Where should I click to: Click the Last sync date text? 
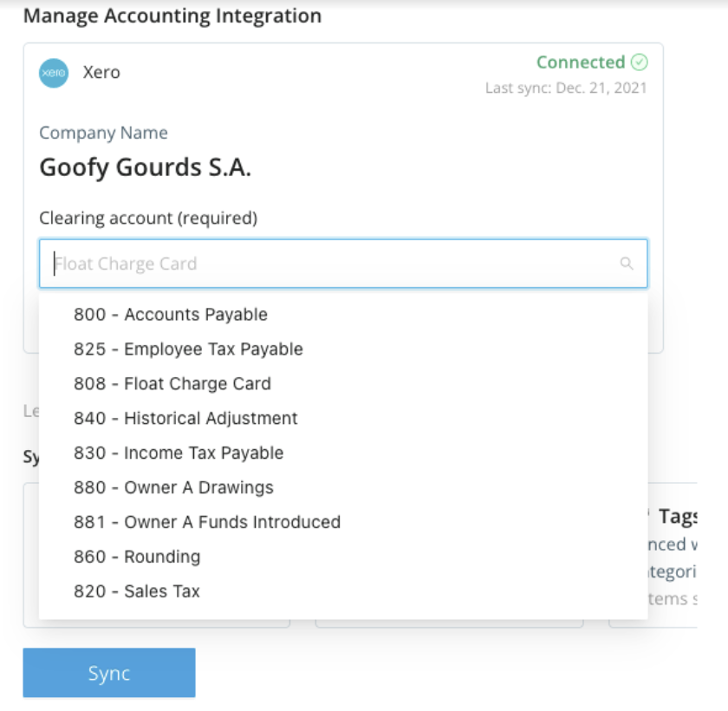click(x=566, y=88)
